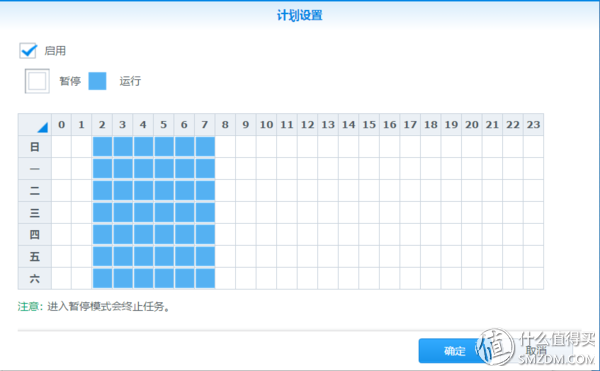Select hour column header 2
This screenshot has height=371, width=600.
point(102,125)
